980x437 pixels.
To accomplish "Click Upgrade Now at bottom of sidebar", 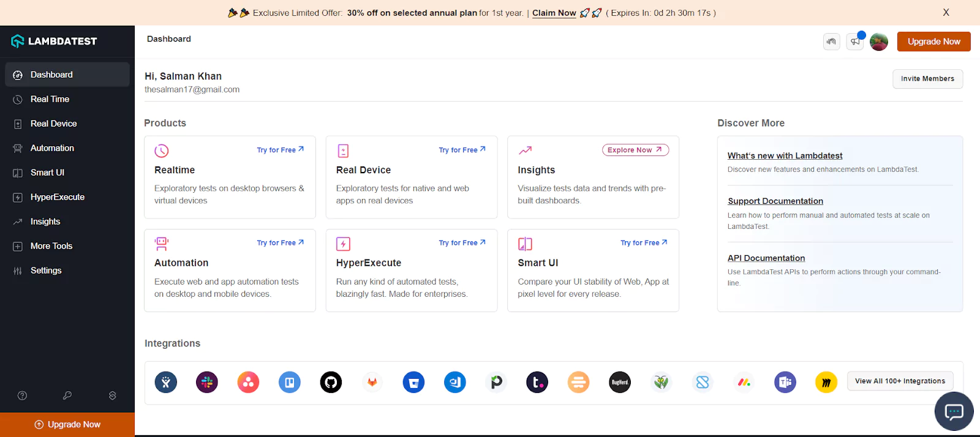I will [x=67, y=425].
